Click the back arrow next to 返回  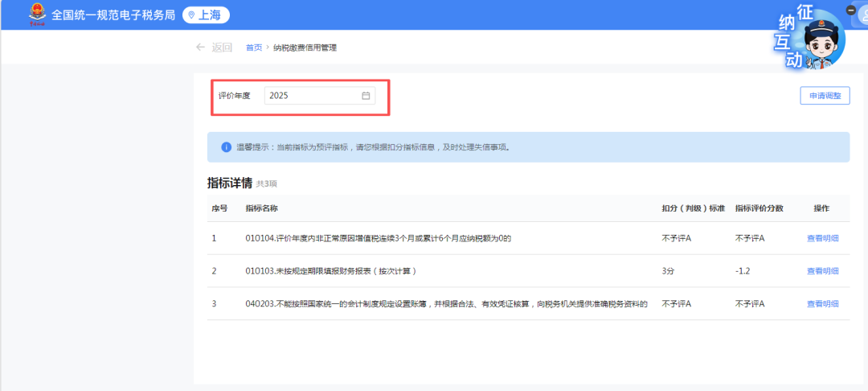pyautogui.click(x=200, y=47)
